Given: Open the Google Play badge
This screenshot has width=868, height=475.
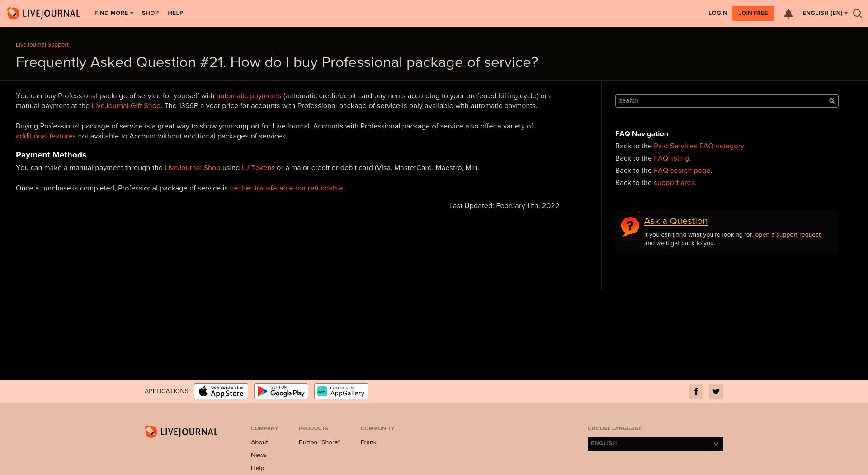Looking at the screenshot, I should pyautogui.click(x=281, y=391).
